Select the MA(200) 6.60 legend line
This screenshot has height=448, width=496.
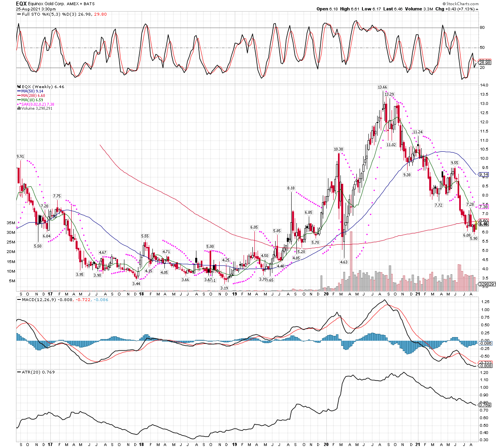pos(31,96)
